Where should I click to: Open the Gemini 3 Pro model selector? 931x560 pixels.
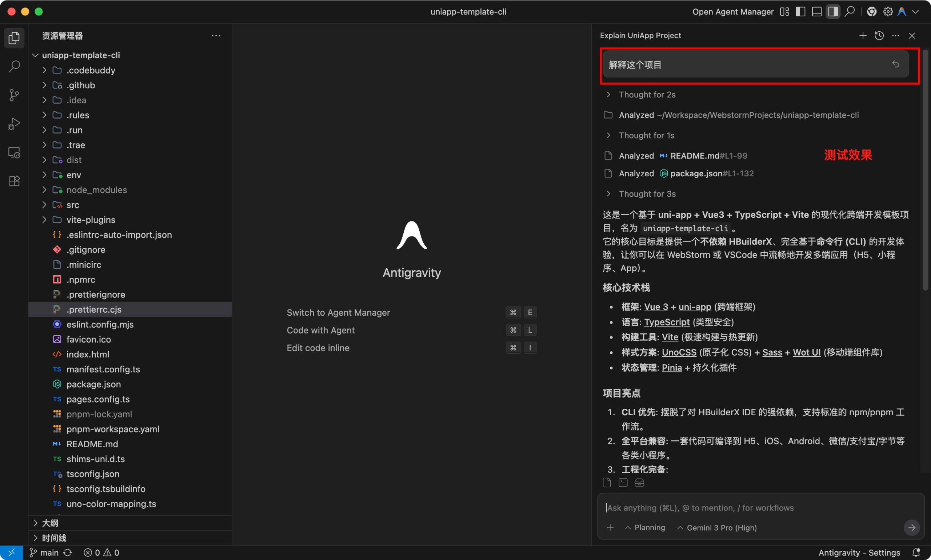tap(717, 527)
